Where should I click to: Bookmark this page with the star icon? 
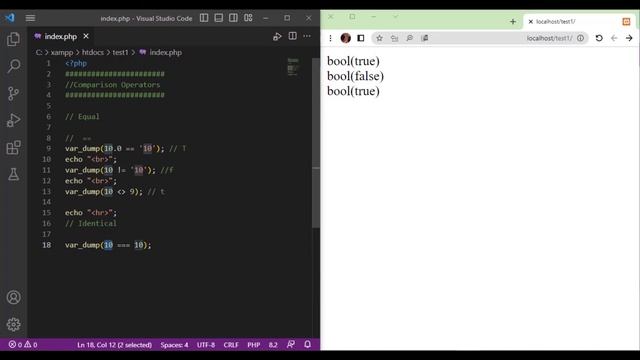point(379,38)
